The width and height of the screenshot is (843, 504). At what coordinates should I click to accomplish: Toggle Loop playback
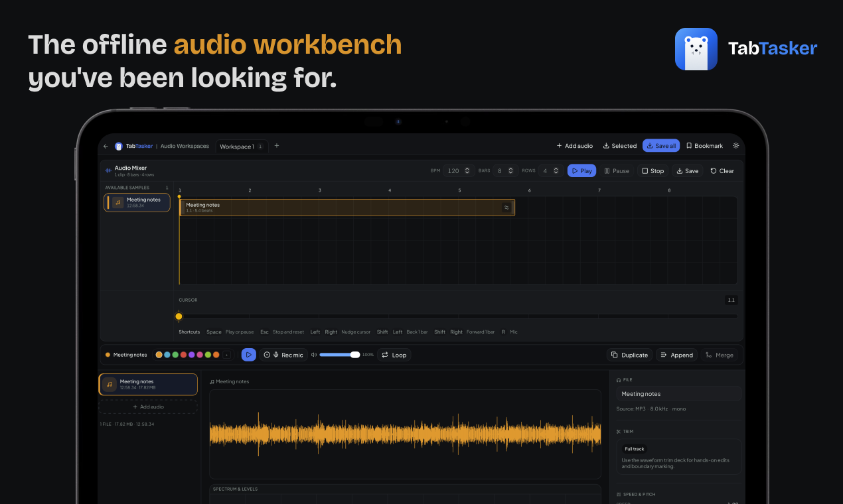[394, 355]
